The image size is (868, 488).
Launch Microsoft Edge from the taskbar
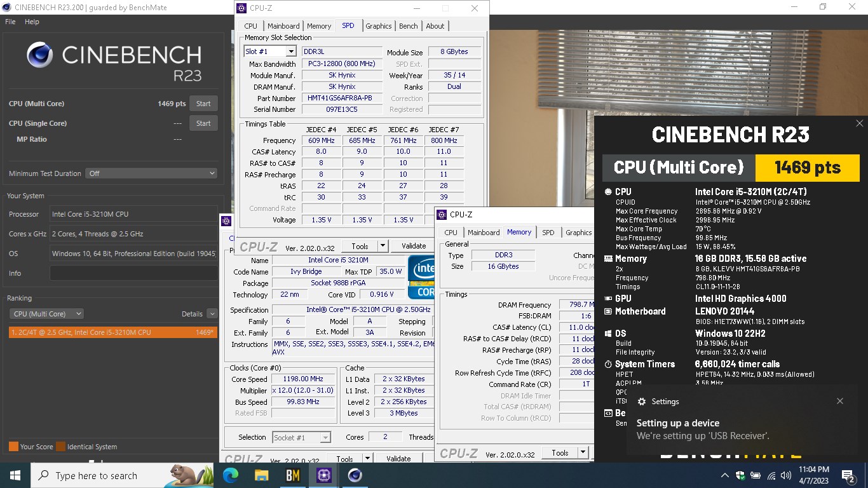[x=231, y=475]
